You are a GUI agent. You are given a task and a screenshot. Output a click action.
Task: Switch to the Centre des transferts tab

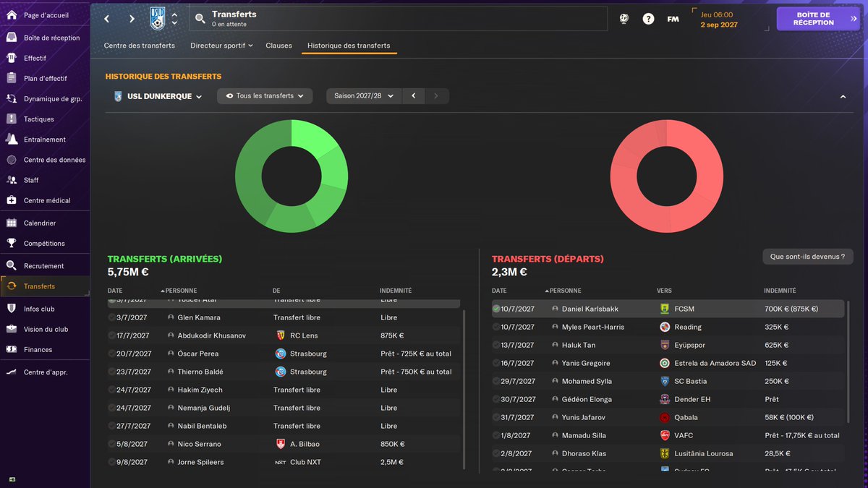tap(140, 46)
